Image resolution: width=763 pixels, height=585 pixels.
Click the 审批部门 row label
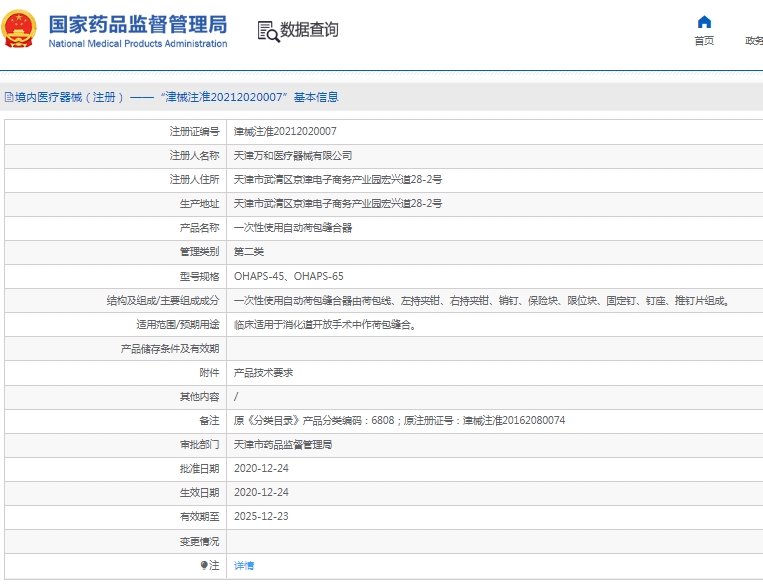(x=200, y=444)
